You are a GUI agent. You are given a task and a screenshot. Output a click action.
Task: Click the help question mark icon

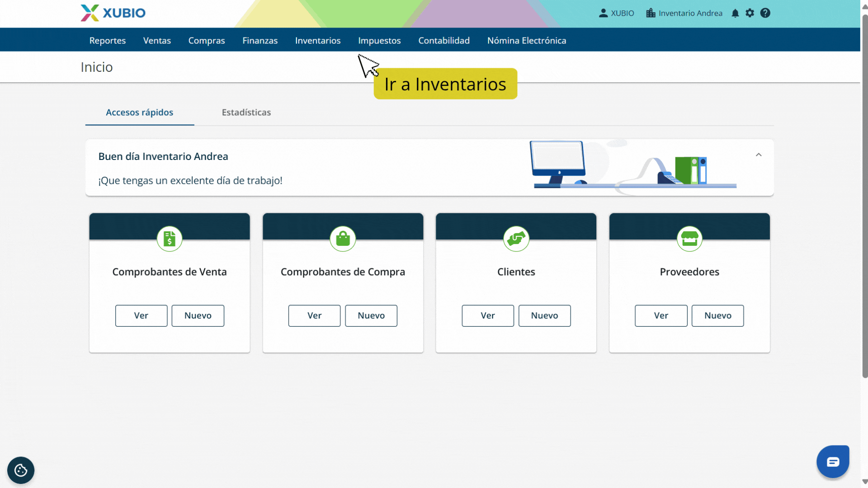click(765, 13)
